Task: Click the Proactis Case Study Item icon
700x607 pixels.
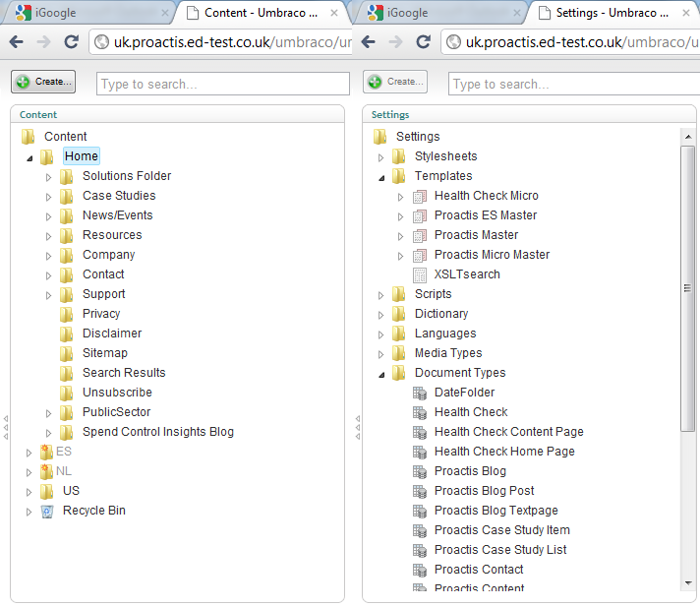Action: 420,530
